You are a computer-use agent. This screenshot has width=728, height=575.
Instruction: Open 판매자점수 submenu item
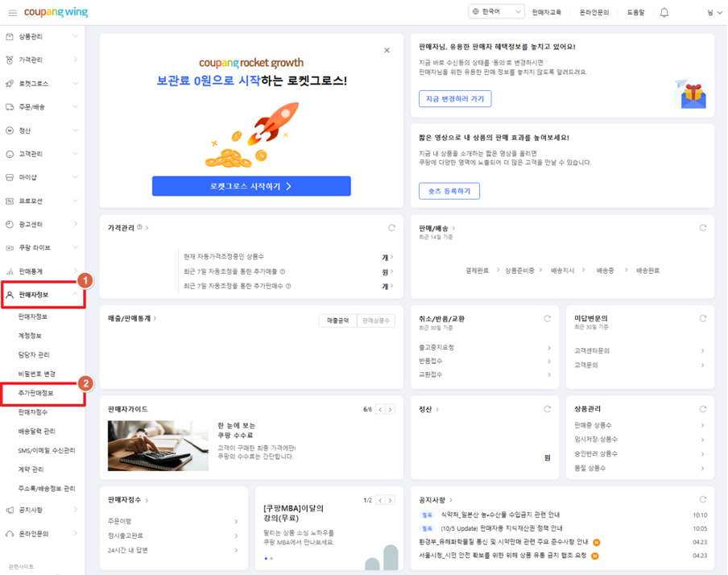click(x=32, y=412)
